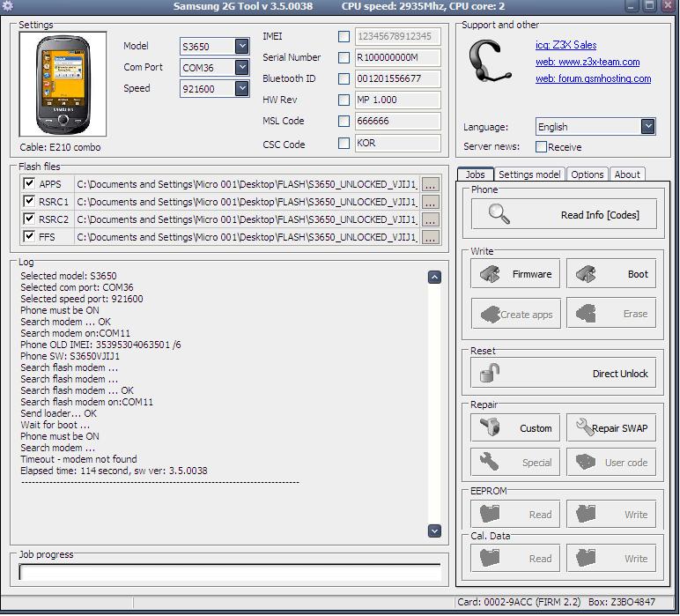Click the S3650 phone picture
This screenshot has height=616, width=680.
pyautogui.click(x=63, y=84)
